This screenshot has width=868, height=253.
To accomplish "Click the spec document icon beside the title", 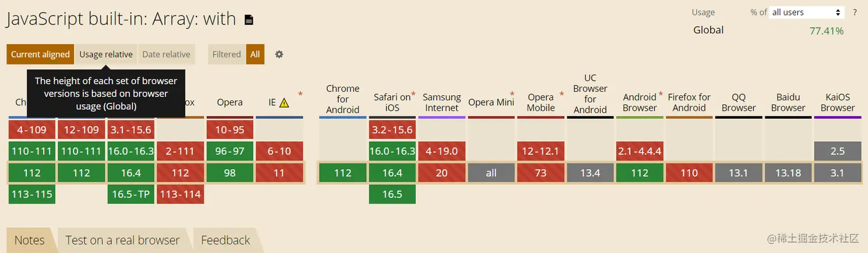I will (x=249, y=20).
